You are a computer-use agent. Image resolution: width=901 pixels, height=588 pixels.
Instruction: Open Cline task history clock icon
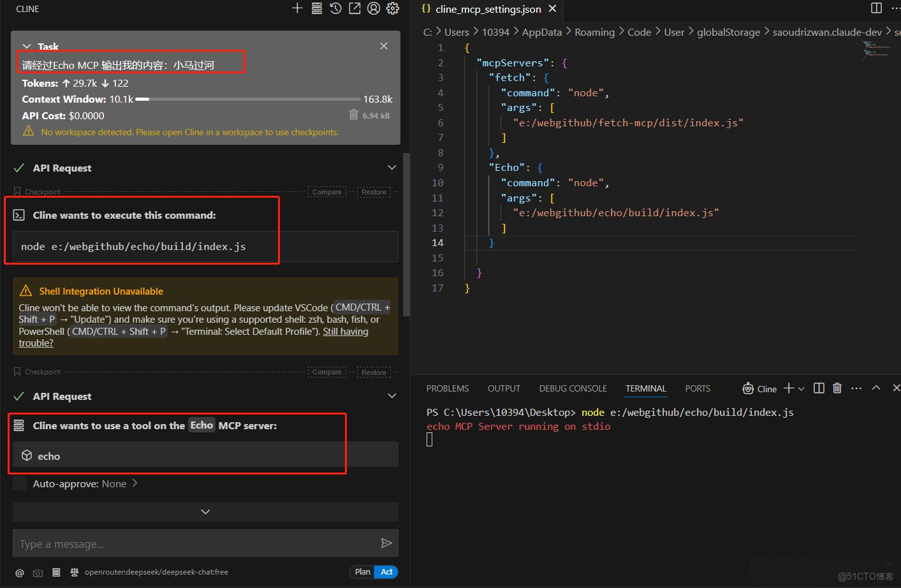(335, 8)
